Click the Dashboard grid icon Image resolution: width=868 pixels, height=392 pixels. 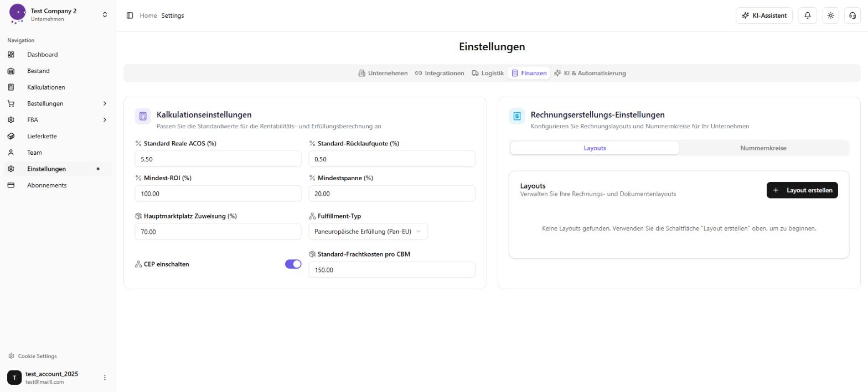(x=11, y=55)
